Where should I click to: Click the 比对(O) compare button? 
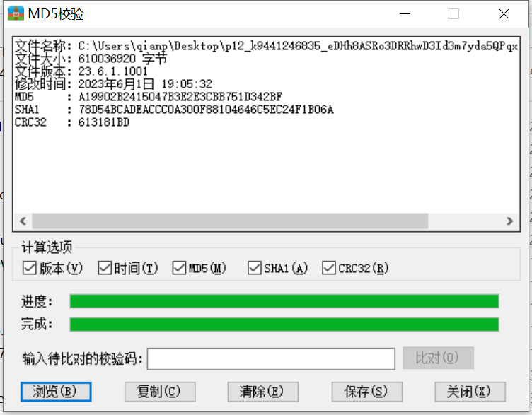coord(438,358)
